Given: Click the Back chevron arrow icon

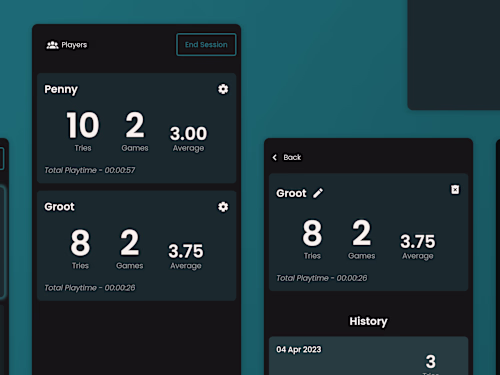Looking at the screenshot, I should [275, 157].
